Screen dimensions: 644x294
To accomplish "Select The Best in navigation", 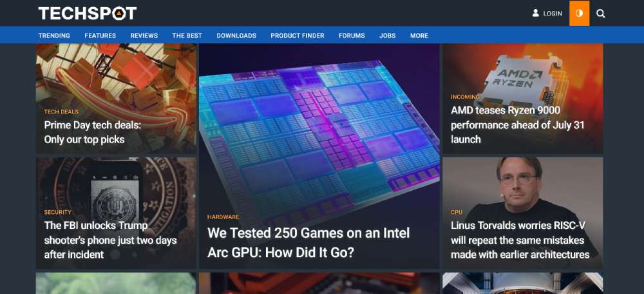I will pyautogui.click(x=187, y=35).
